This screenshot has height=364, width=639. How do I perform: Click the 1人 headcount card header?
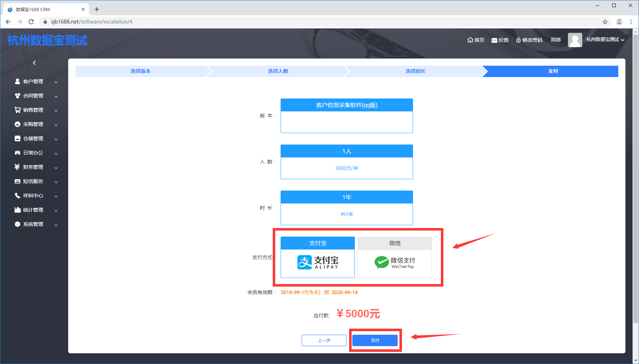click(x=347, y=151)
